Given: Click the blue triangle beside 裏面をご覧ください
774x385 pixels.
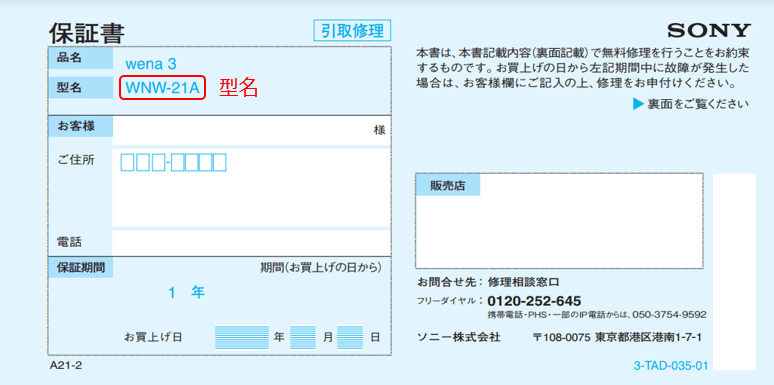Looking at the screenshot, I should click(639, 104).
